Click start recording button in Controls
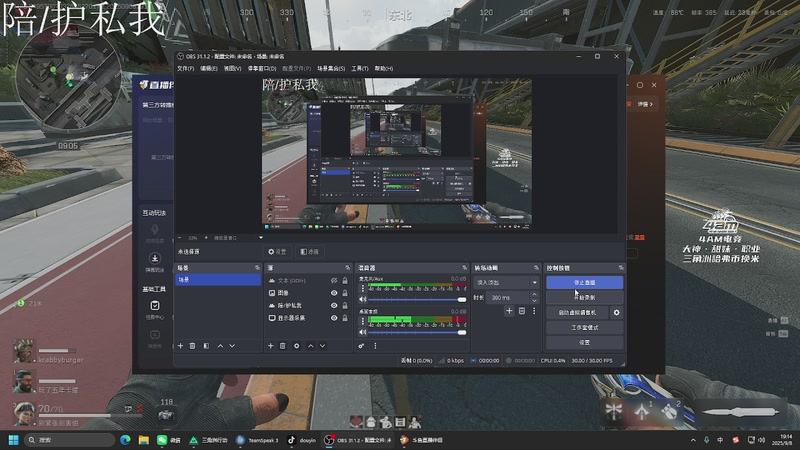 tap(584, 297)
